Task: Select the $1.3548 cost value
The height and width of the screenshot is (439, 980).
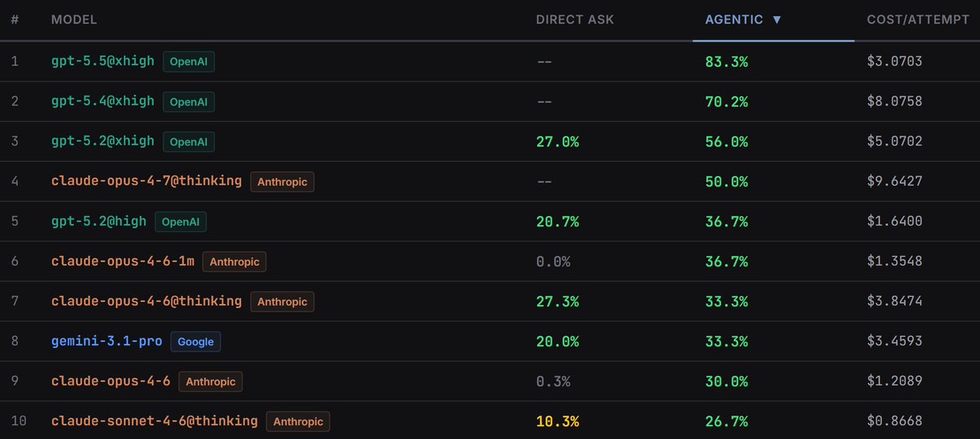Action: tap(894, 262)
